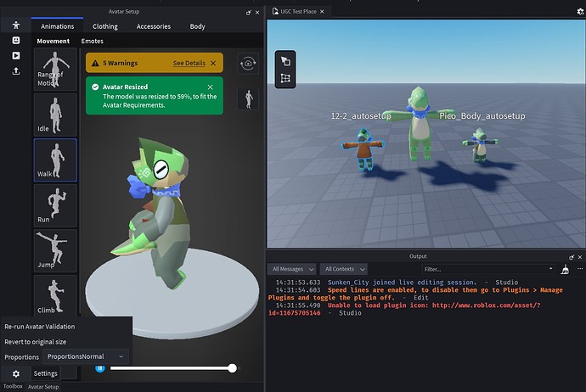Click the warning triangle icon
586x392 pixels.
tap(95, 63)
